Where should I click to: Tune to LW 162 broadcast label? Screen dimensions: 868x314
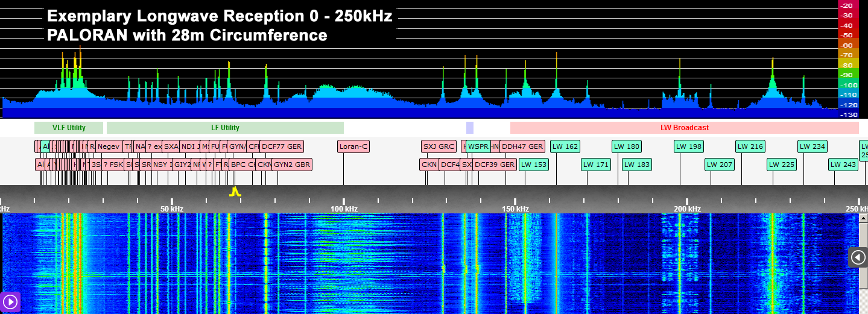point(565,146)
